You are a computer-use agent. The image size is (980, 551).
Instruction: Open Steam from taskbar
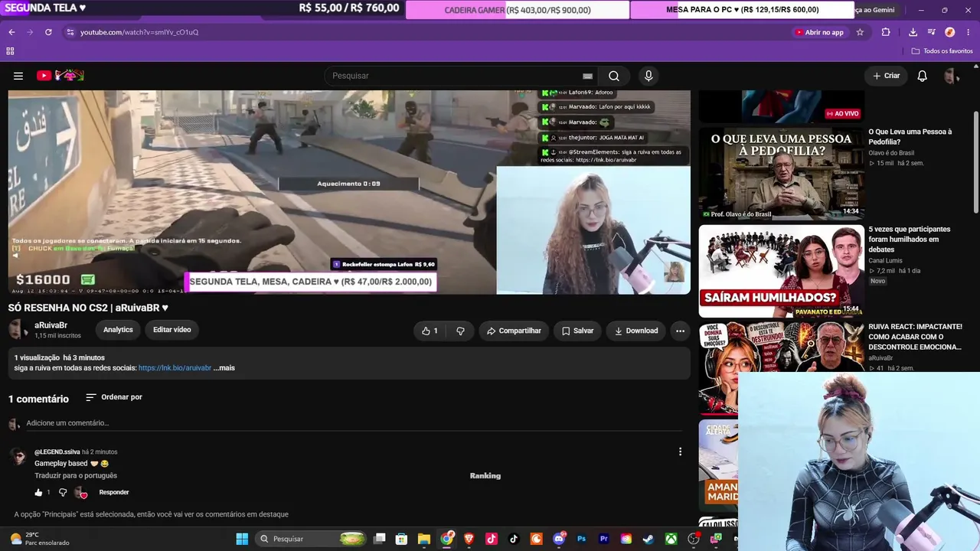click(648, 539)
